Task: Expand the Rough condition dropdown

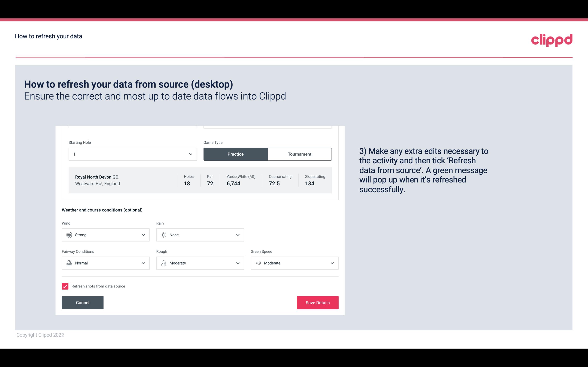Action: (237, 263)
